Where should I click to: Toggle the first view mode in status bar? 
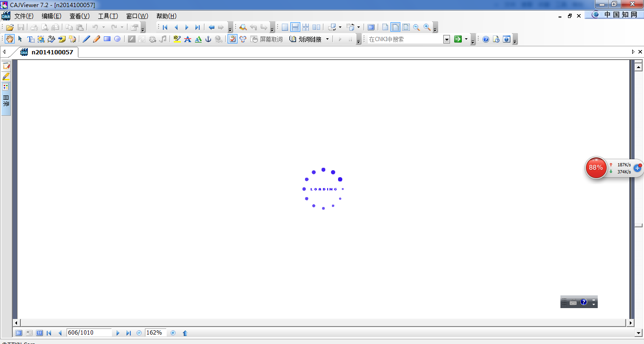point(19,333)
